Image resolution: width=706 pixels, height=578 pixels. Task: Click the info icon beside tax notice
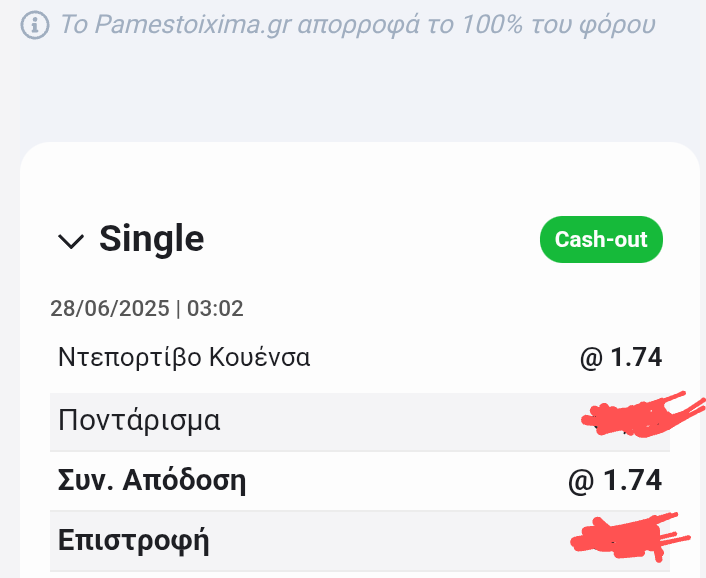pyautogui.click(x=35, y=24)
